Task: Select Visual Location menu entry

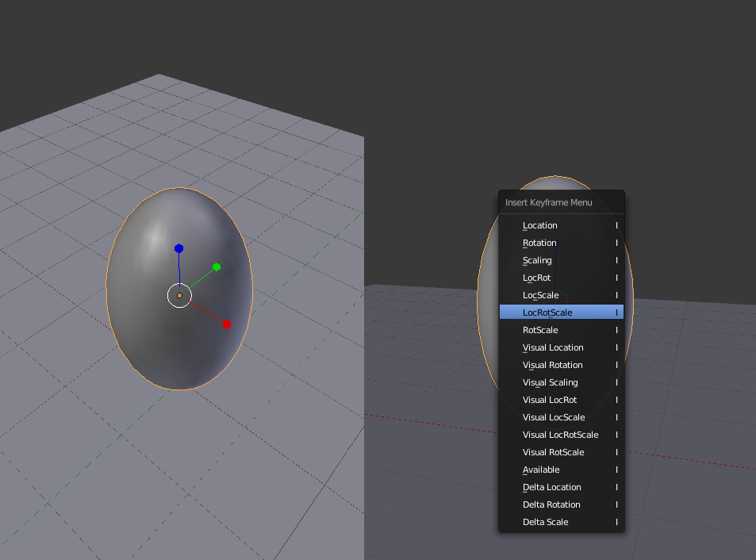Action: pos(553,347)
